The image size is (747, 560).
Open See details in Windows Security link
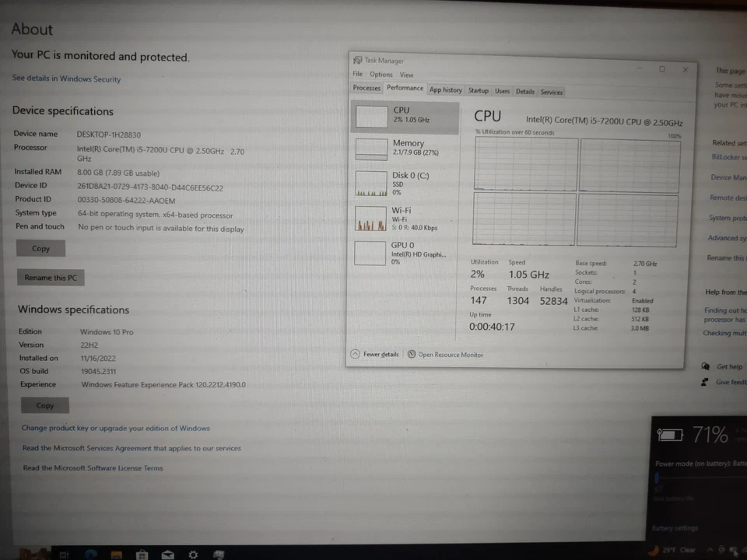65,79
